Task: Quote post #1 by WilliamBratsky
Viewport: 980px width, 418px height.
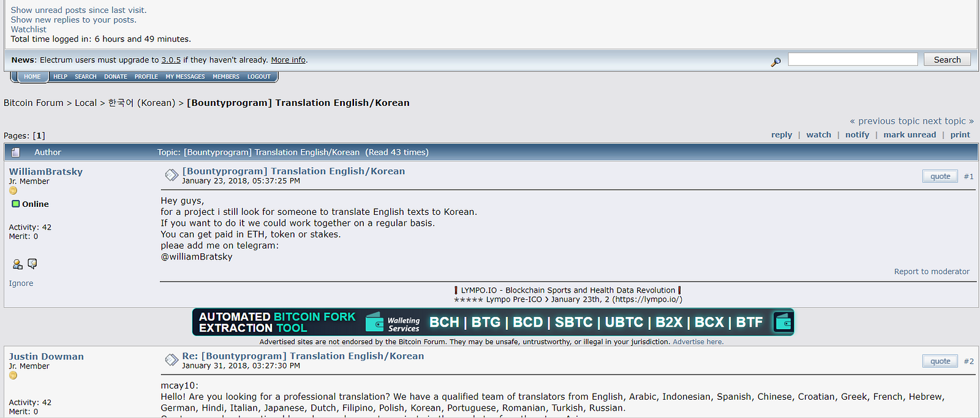Action: coord(940,176)
